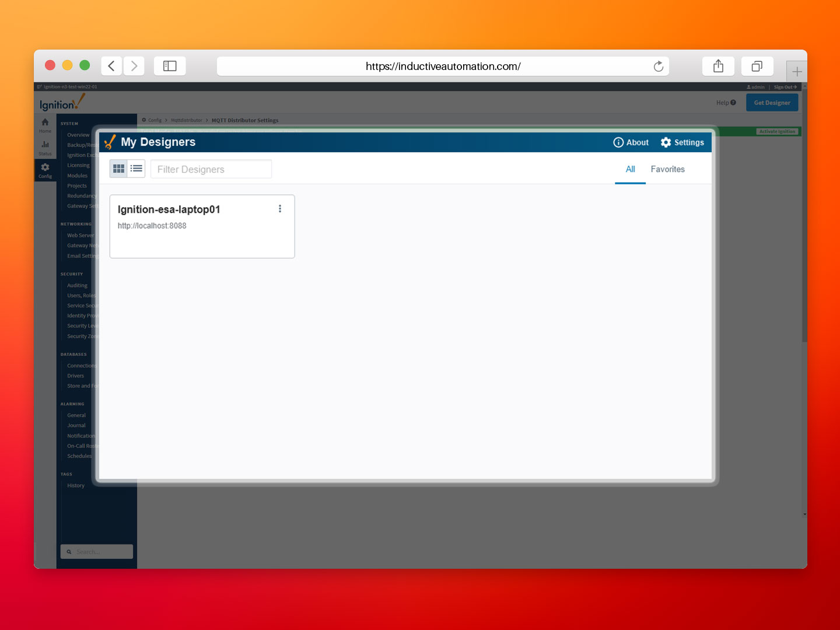Open Auditing under Security
Viewport: 840px width, 630px height.
(77, 285)
